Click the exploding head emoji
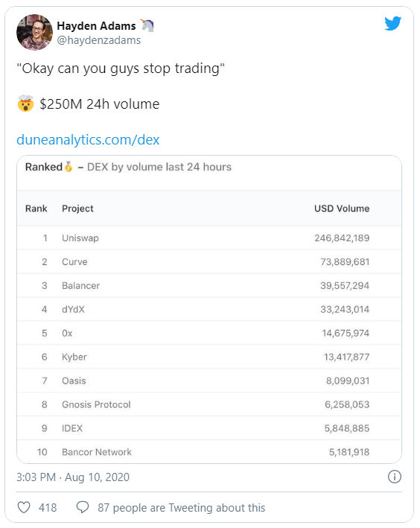This screenshot has width=420, height=528. coord(25,104)
